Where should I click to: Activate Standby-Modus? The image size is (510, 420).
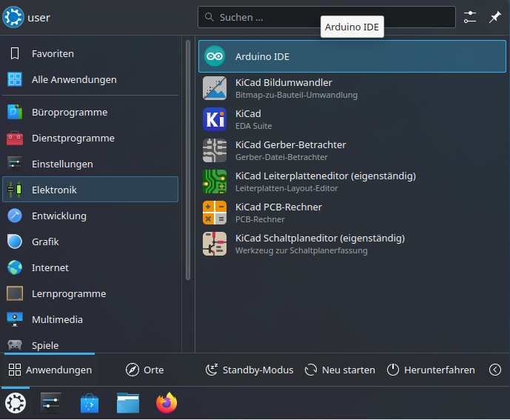pos(249,370)
